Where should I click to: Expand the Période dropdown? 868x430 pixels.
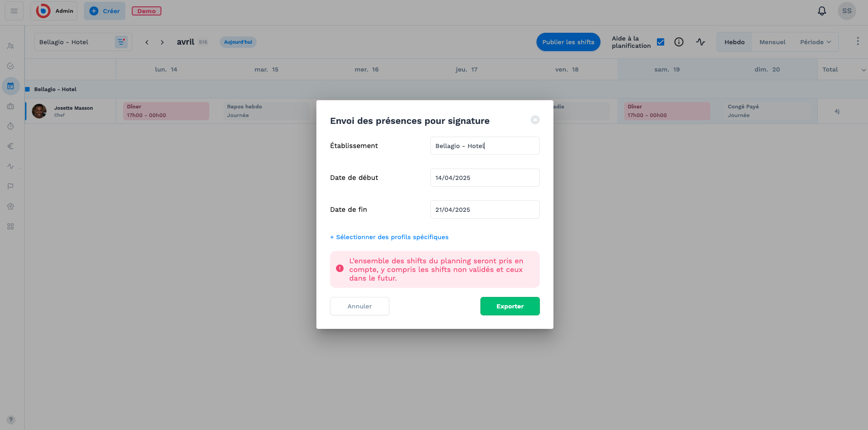816,42
